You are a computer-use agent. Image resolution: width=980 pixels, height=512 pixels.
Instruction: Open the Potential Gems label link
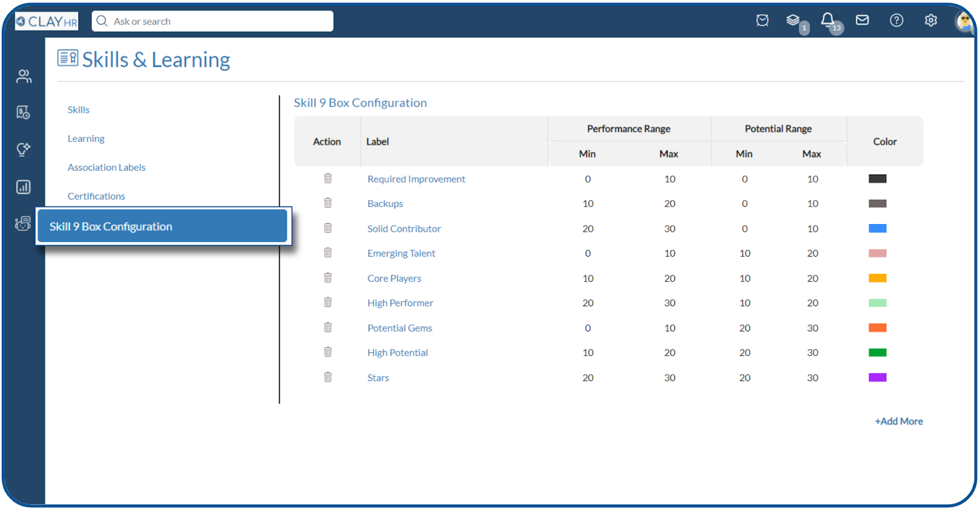[400, 328]
